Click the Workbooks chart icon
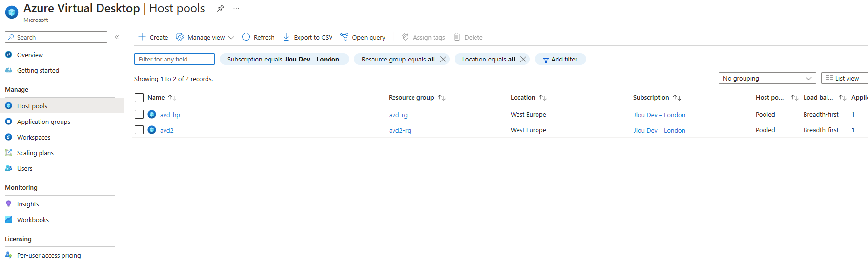The height and width of the screenshot is (264, 868). tap(8, 220)
